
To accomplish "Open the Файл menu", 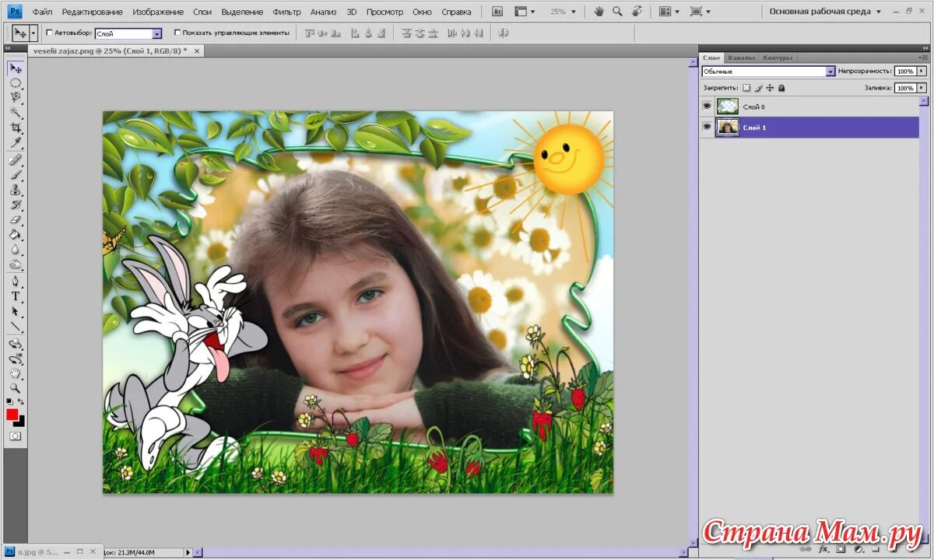I will (x=42, y=12).
